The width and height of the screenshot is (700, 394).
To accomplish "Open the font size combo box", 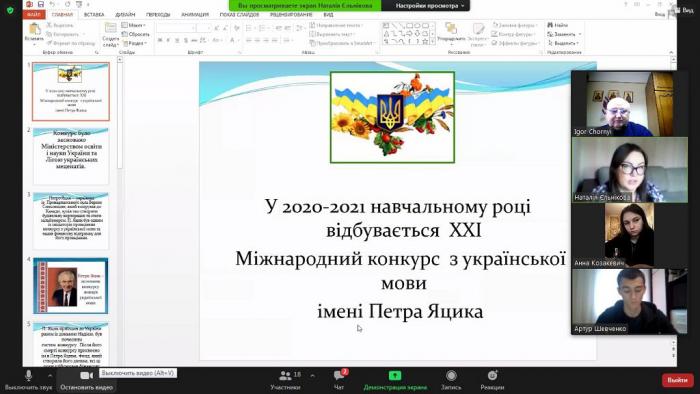I will pyautogui.click(x=203, y=28).
